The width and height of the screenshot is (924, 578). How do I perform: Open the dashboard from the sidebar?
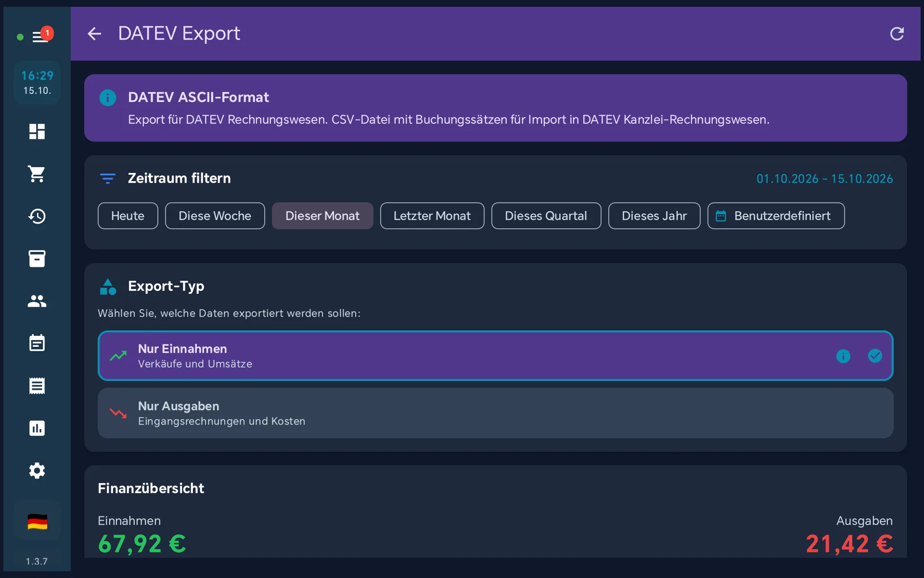point(37,131)
